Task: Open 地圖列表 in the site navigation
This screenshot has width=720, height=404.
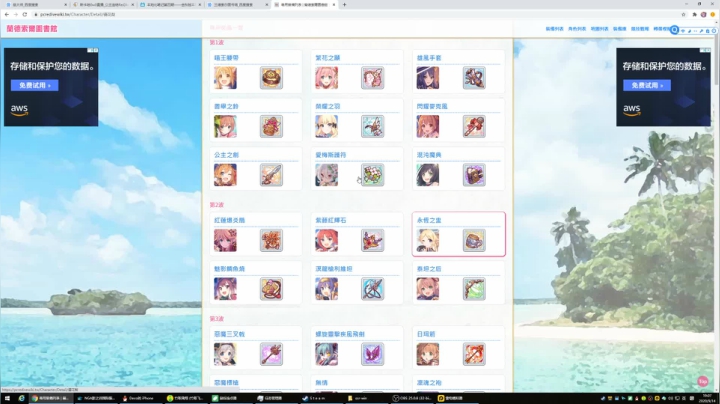Action: click(599, 29)
